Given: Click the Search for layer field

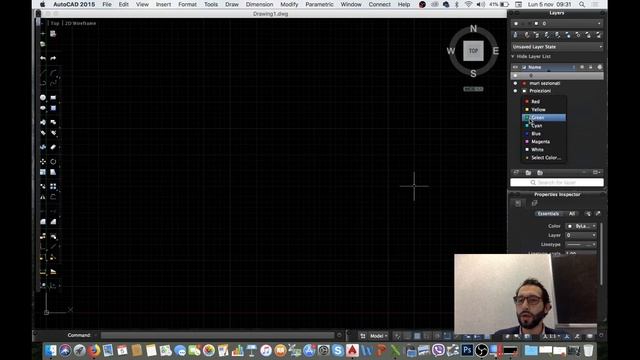Looking at the screenshot, I should point(557,182).
